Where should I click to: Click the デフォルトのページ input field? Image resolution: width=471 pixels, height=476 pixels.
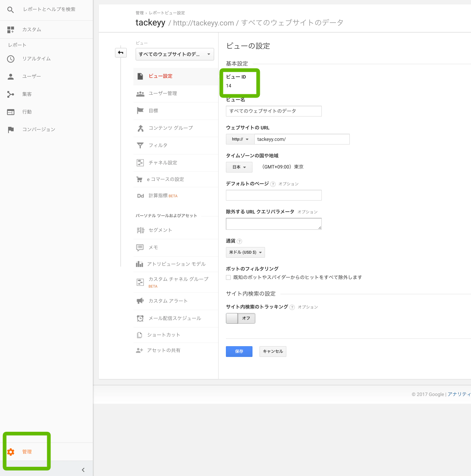[273, 195]
